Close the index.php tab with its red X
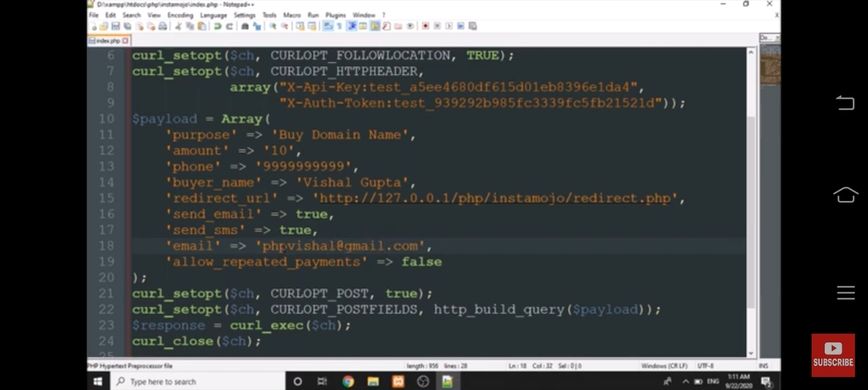The image size is (868, 390). click(125, 41)
